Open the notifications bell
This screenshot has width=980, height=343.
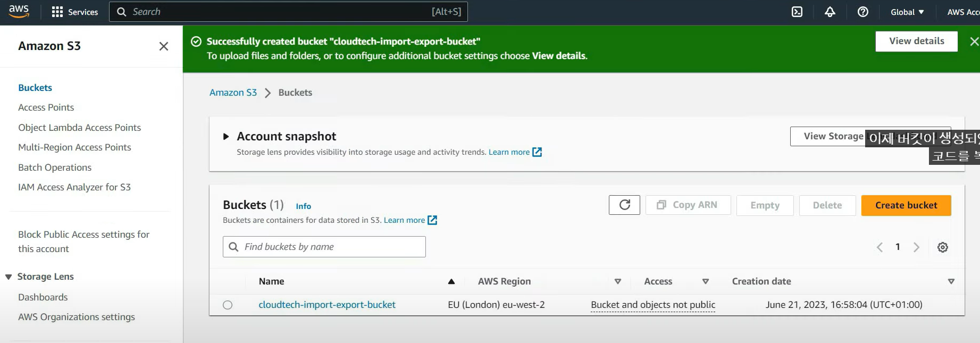click(x=830, y=12)
